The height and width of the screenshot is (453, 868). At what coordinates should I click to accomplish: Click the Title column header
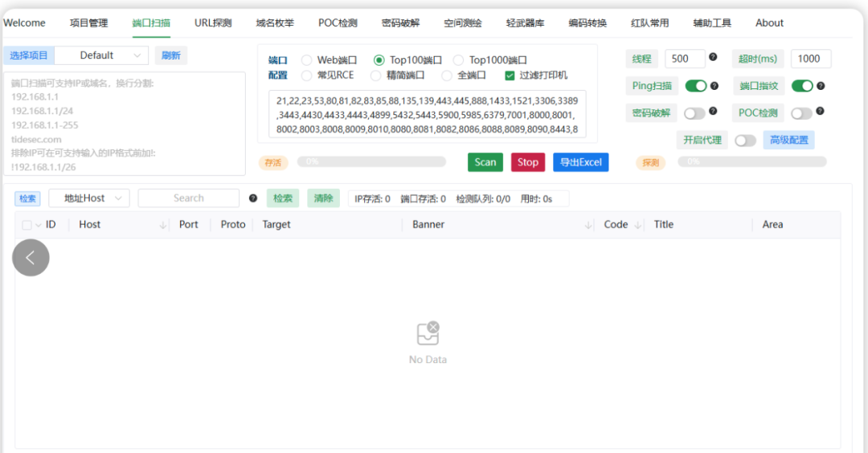pyautogui.click(x=664, y=225)
